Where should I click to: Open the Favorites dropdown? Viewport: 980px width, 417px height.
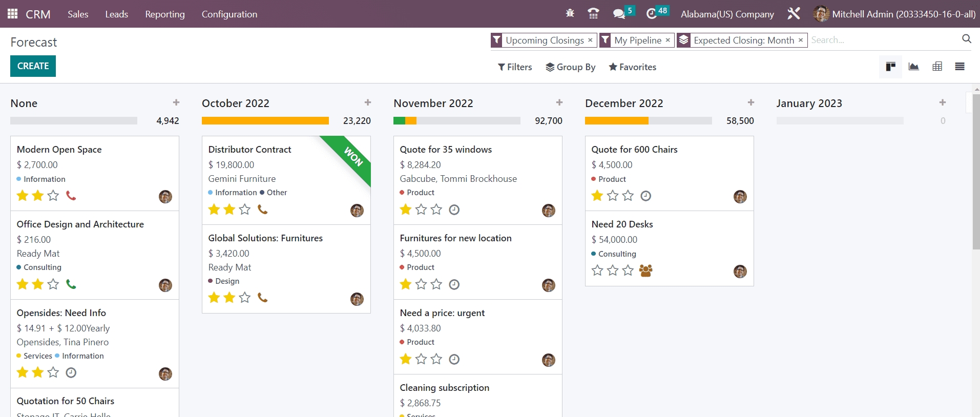(632, 67)
